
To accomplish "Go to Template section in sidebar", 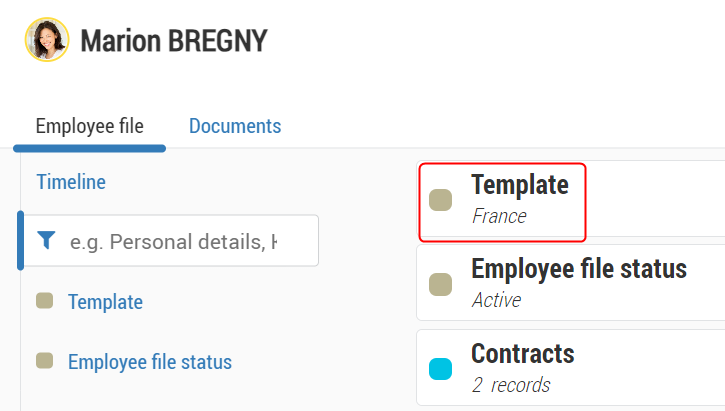I will [x=105, y=302].
